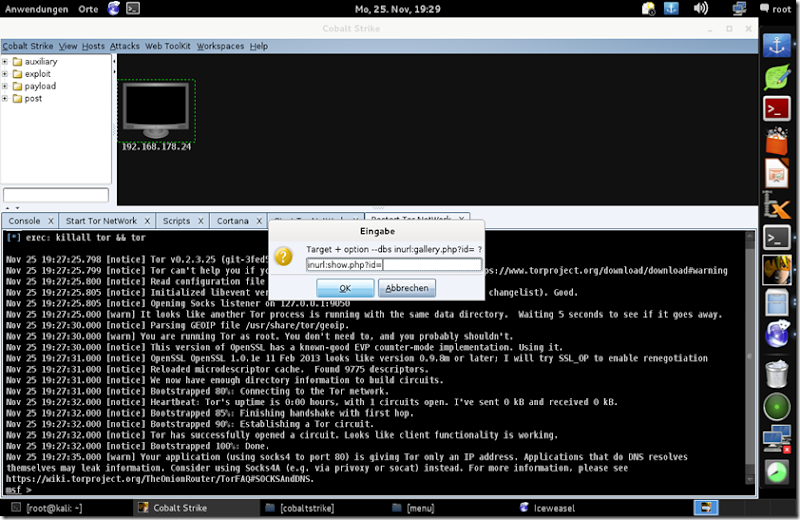The width and height of the screenshot is (800, 520).
Task: Click the date and time clock
Action: coord(397,9)
